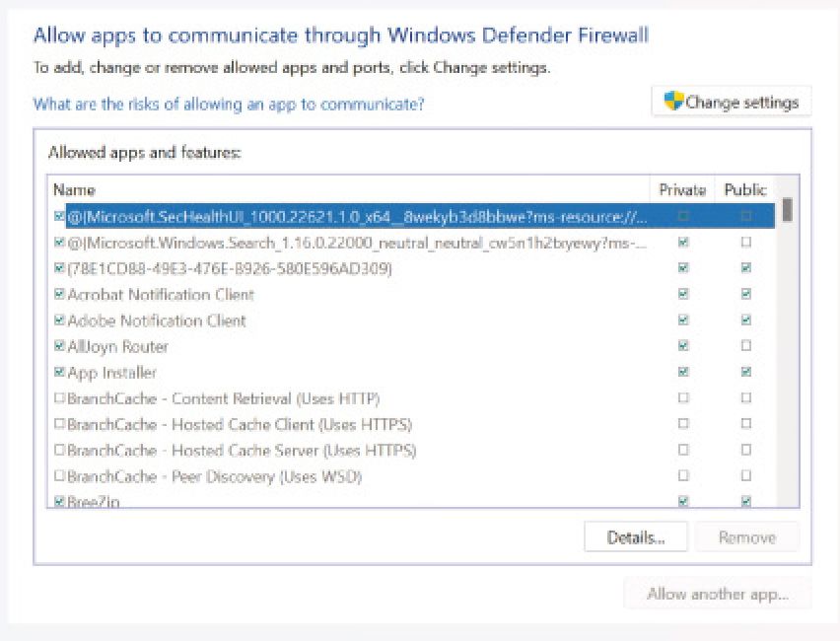Viewport: 840px width, 641px height.
Task: Open 'What are the risks' help link
Action: click(229, 104)
